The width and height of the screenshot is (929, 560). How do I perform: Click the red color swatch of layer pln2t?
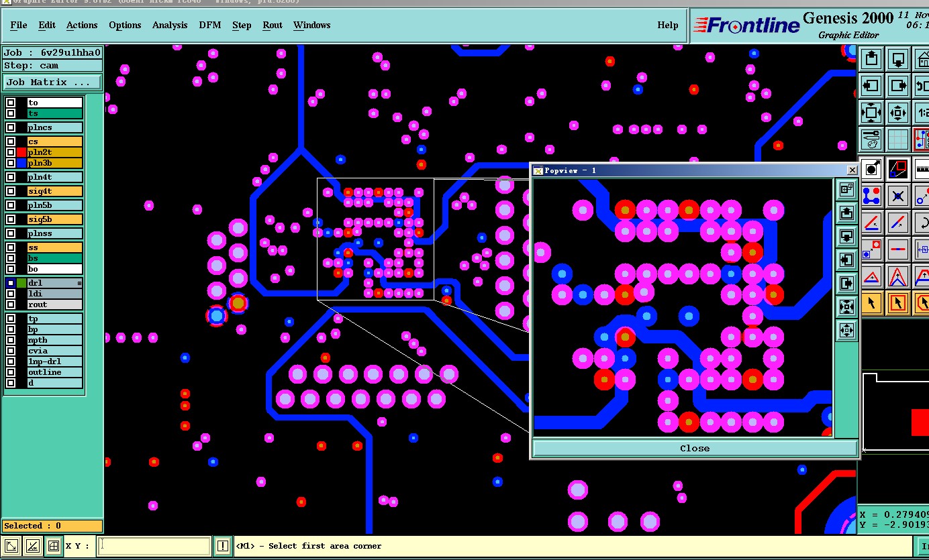click(x=21, y=152)
